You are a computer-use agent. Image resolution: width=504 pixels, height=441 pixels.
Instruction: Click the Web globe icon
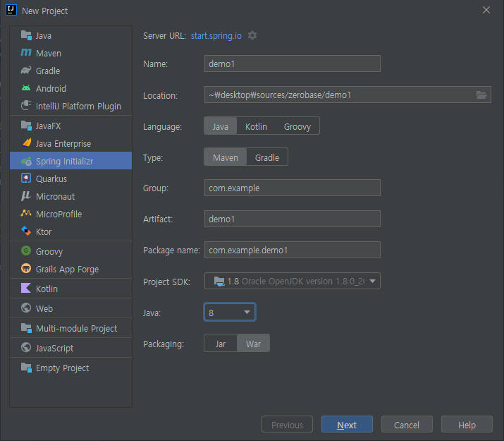click(x=26, y=308)
